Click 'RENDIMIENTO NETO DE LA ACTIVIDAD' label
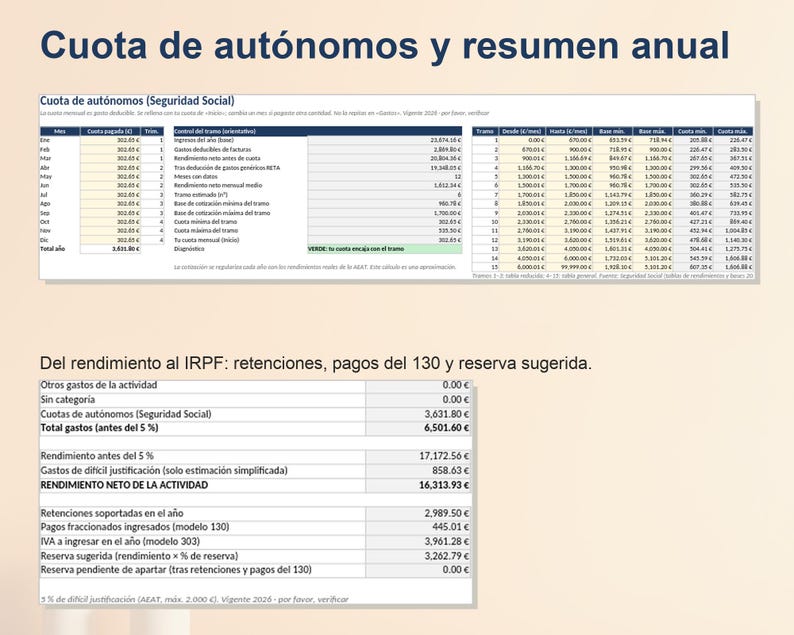This screenshot has height=635, width=794. point(124,485)
